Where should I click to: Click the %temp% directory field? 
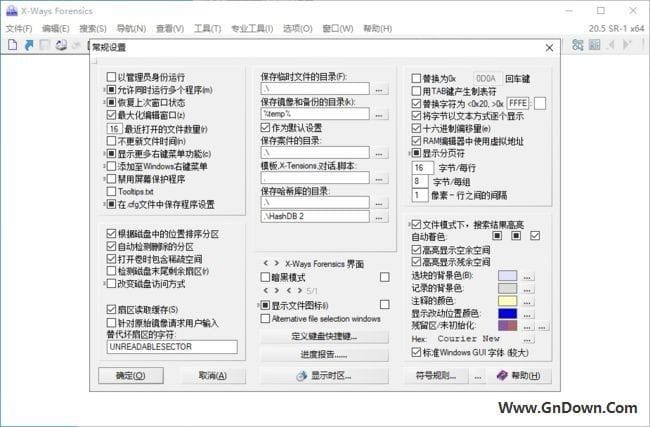pos(315,114)
